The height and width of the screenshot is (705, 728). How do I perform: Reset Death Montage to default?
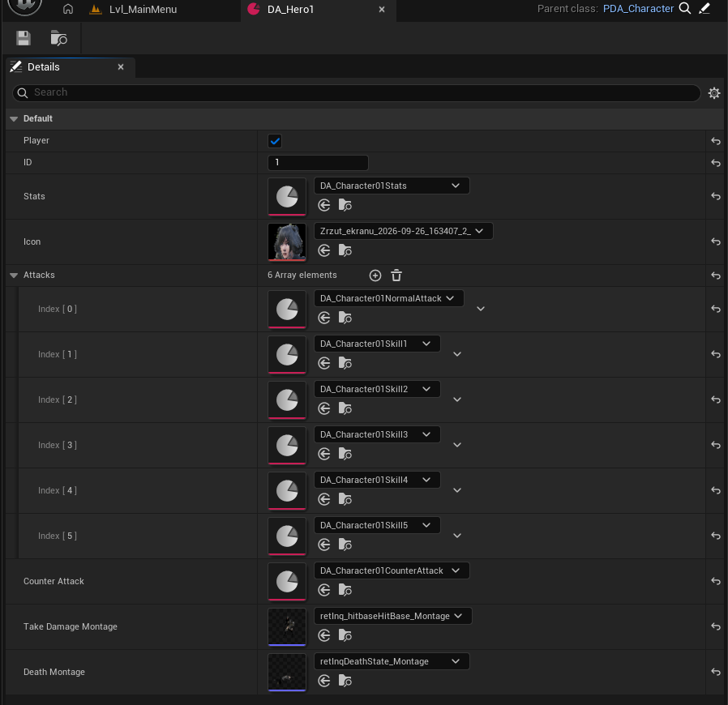716,672
